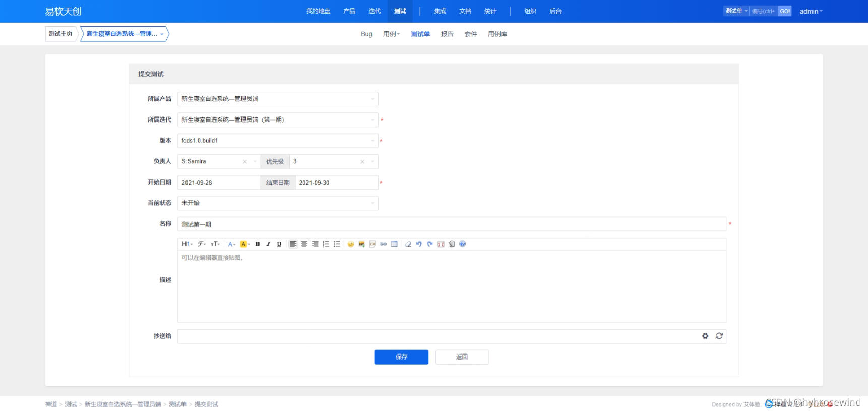This screenshot has height=413, width=868.
Task: Open the 文档 menu
Action: (465, 11)
